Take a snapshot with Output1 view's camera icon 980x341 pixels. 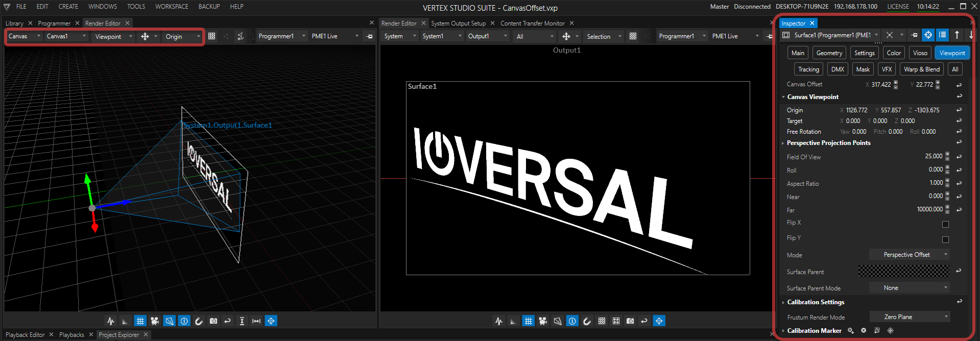(630, 321)
